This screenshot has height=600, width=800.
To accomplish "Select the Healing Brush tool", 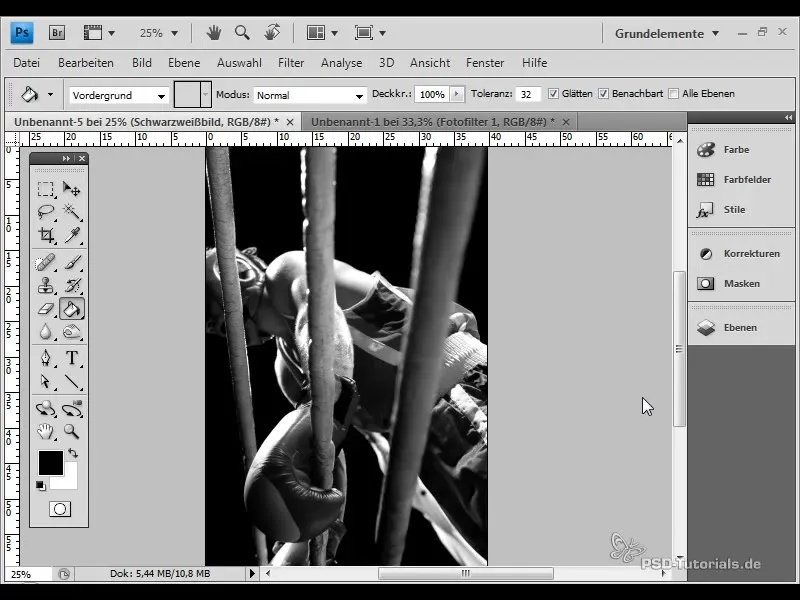I will (45, 262).
